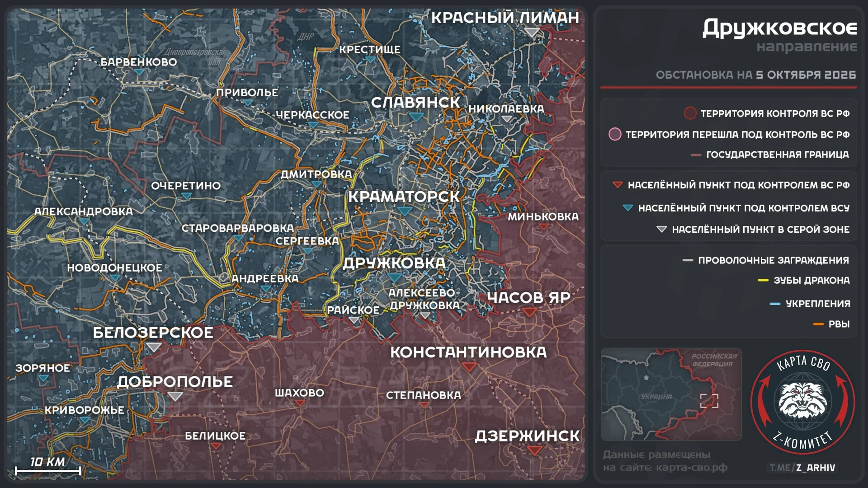Click the Зоряное map label
Screen dimensions: 868x488
point(43,368)
